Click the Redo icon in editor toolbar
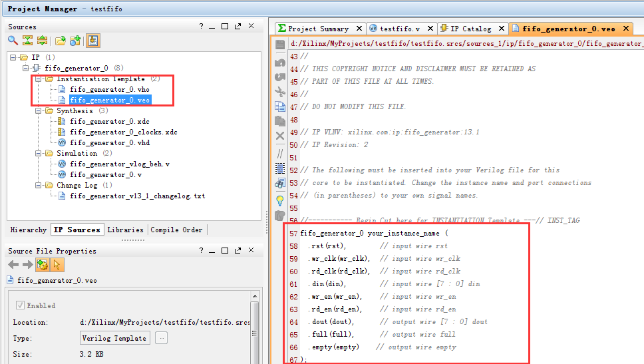This screenshot has width=644, height=364. [280, 77]
